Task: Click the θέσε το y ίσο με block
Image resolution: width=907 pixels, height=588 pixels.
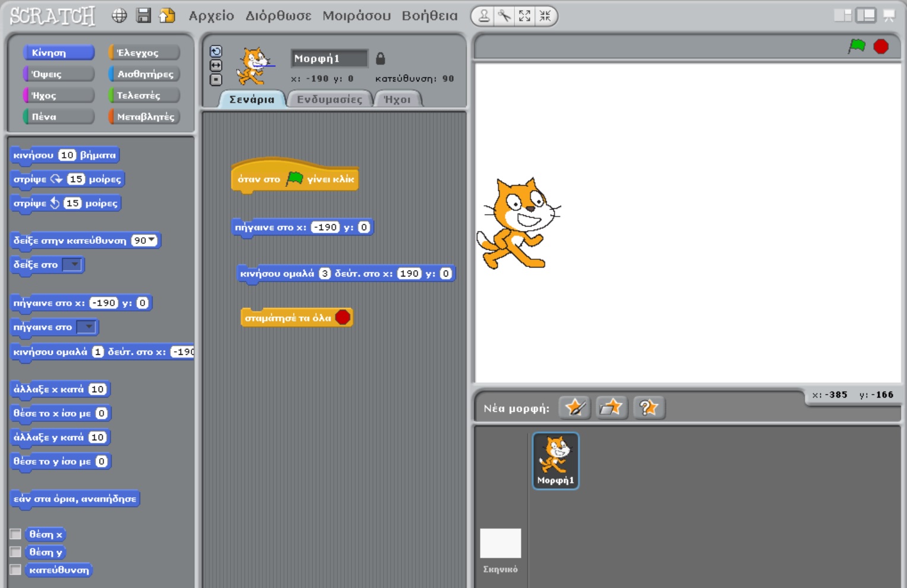Action: click(x=61, y=462)
